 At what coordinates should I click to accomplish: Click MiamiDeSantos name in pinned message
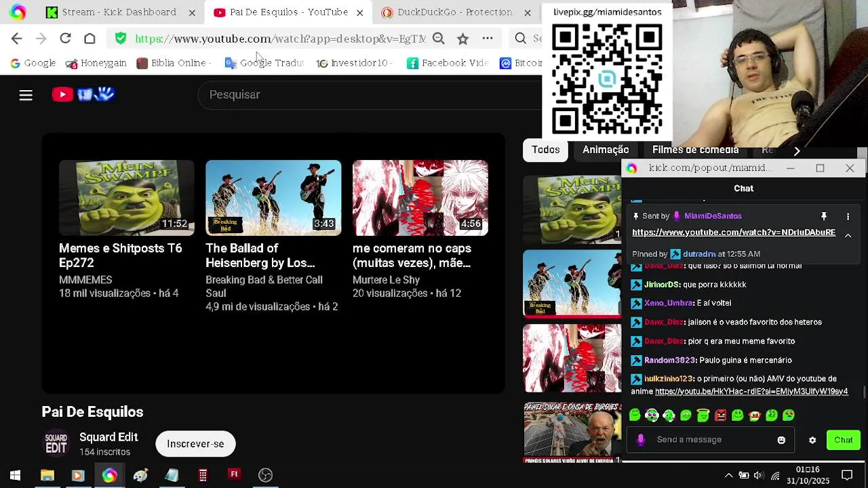713,216
